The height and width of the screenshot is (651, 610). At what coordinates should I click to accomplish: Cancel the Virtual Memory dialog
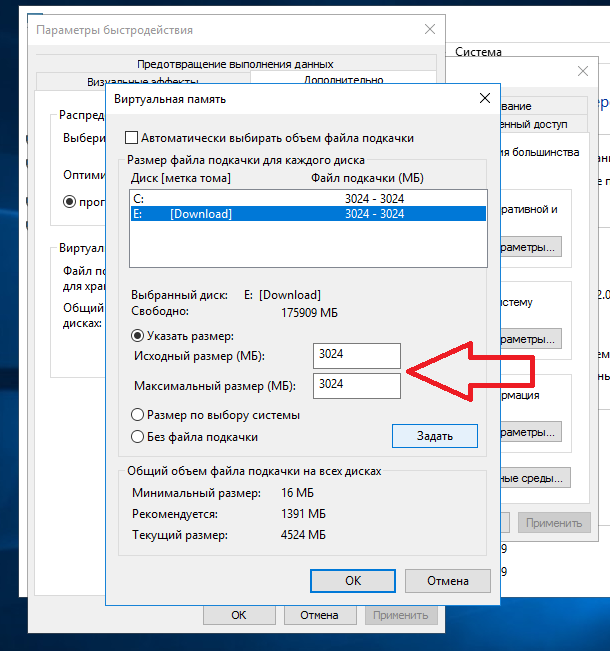[x=448, y=581]
